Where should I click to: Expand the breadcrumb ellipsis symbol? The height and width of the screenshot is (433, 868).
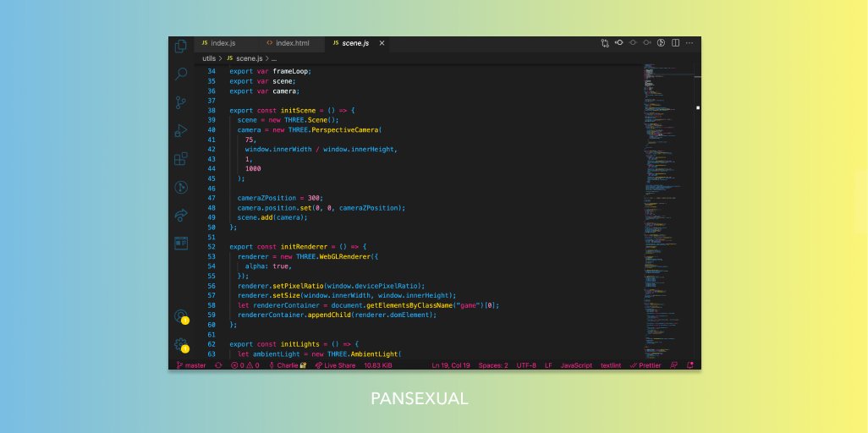[273, 58]
